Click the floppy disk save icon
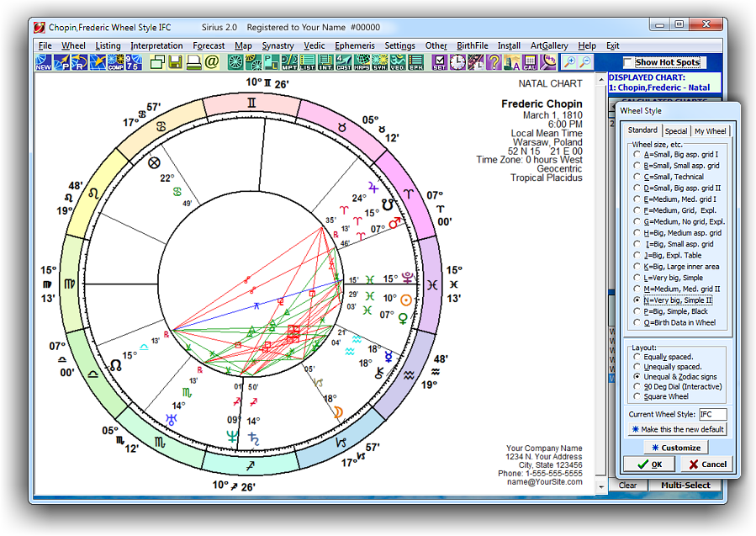Viewport: 756px width, 536px height. [175, 62]
